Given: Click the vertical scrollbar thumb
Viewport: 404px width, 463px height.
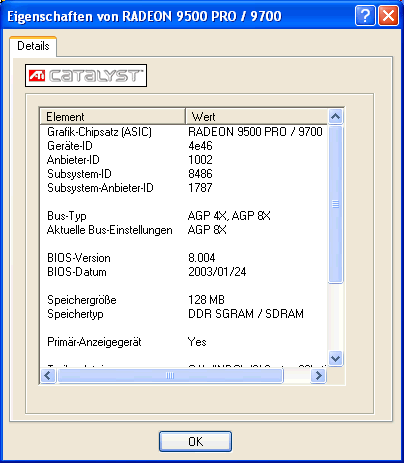Looking at the screenshot, I should [x=335, y=204].
